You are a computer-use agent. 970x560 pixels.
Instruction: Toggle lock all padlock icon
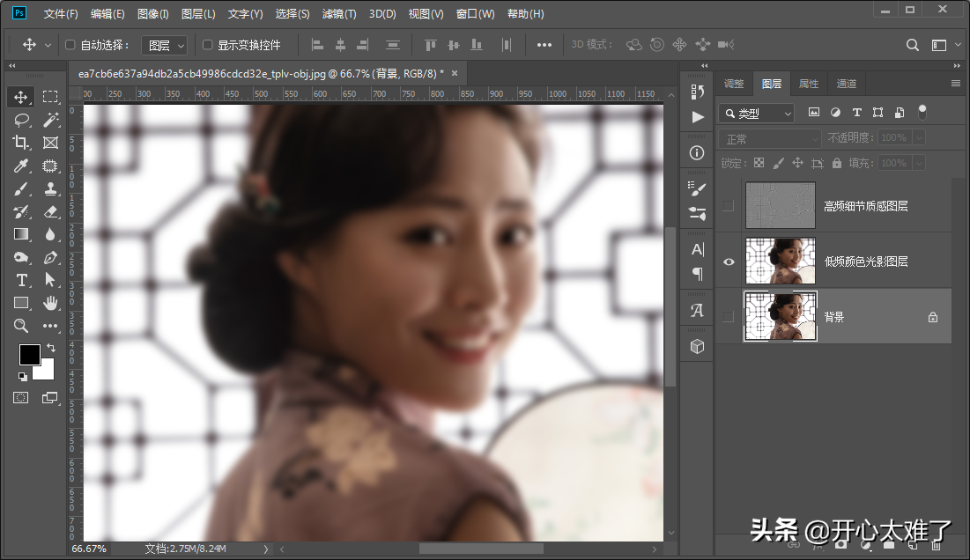[836, 163]
